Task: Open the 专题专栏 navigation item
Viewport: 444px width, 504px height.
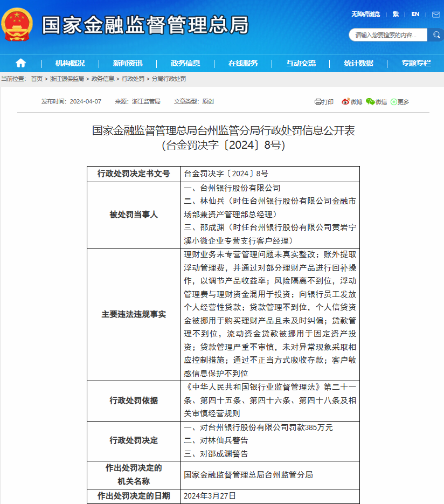Action: 416,63
